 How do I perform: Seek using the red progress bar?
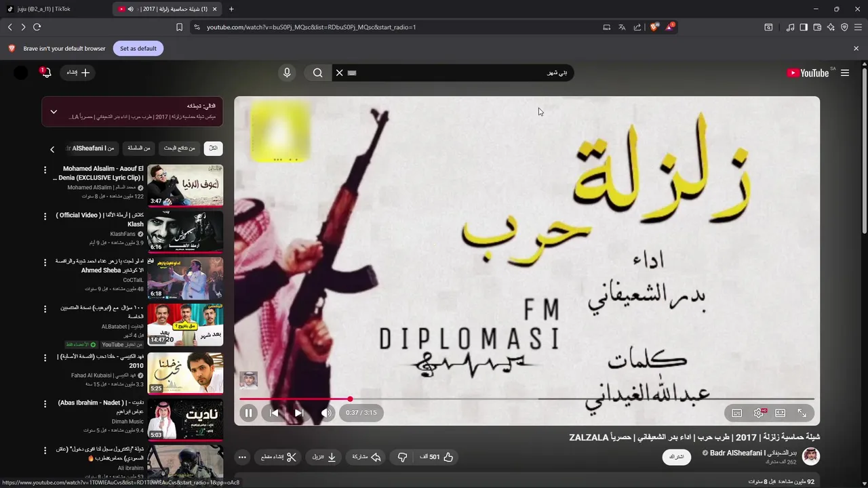(526, 399)
